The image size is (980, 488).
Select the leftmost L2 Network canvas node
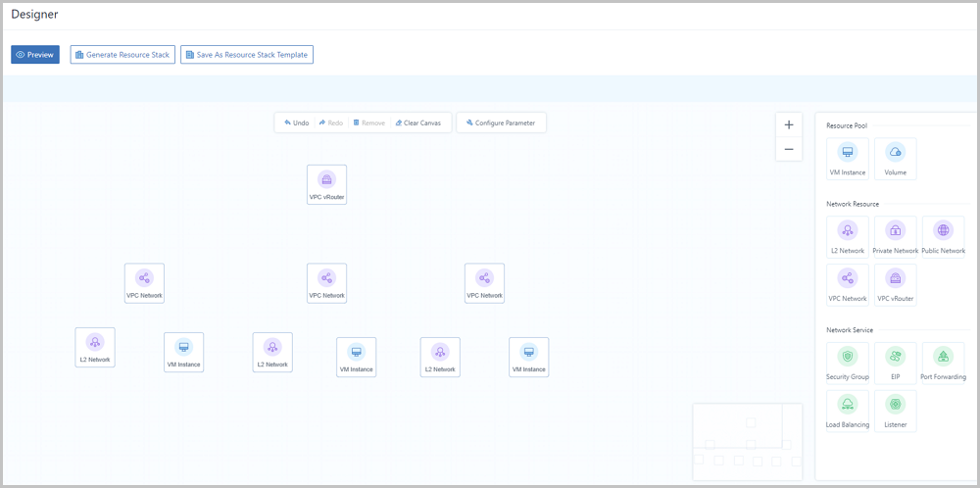point(95,348)
